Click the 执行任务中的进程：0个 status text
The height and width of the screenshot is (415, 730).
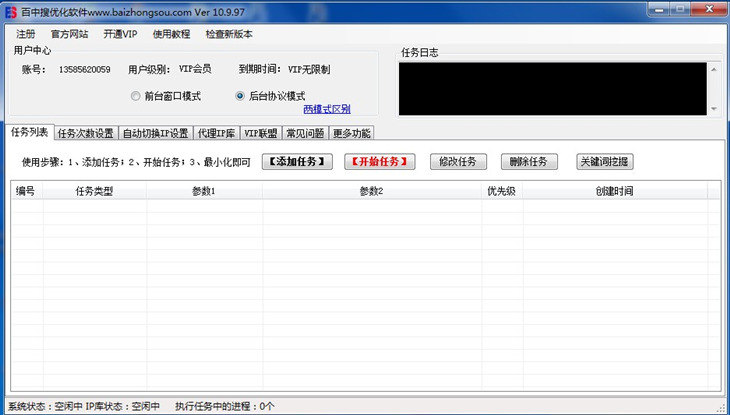point(225,407)
